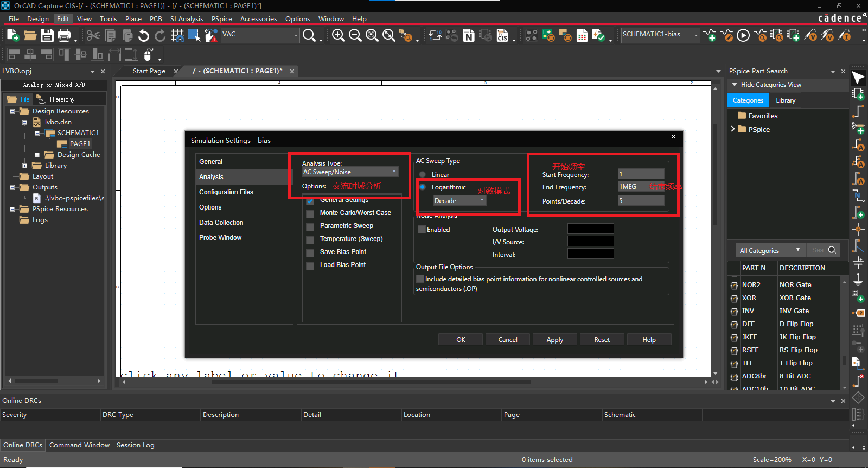Enable Monte Carlo/Worst Case option
Viewport: 868px width, 468px height.
310,213
